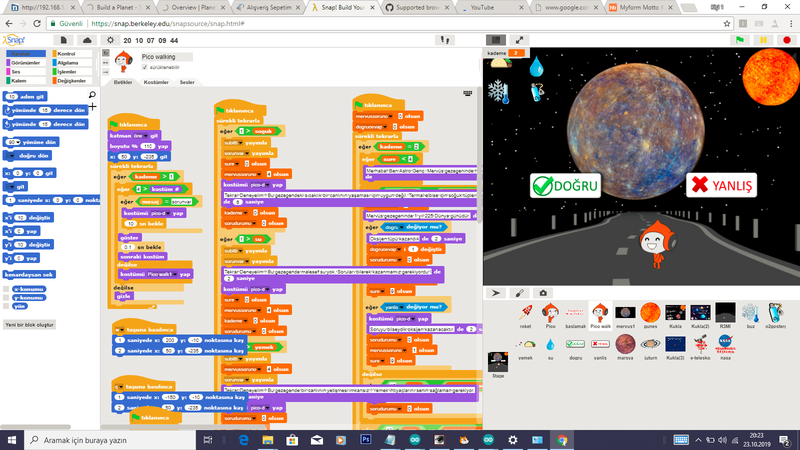The height and width of the screenshot is (450, 800).
Task: Open the cloud menu in Snap toolbar
Action: 87,40
